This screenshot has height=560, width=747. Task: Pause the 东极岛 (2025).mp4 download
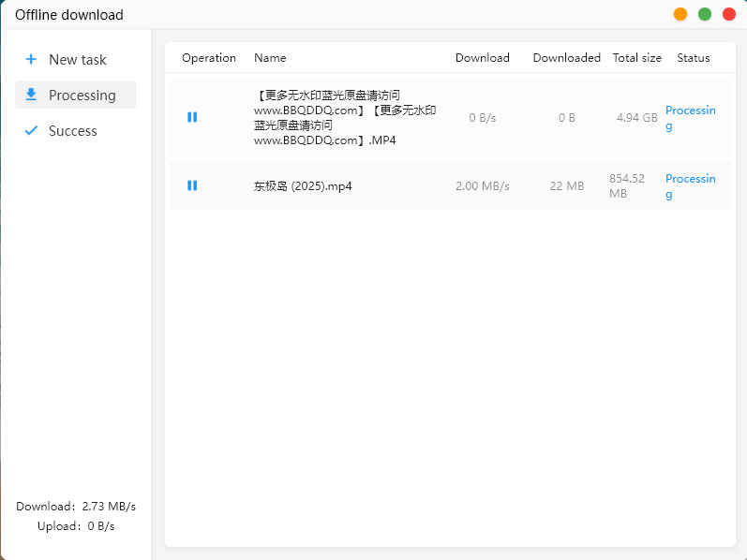[x=192, y=185]
